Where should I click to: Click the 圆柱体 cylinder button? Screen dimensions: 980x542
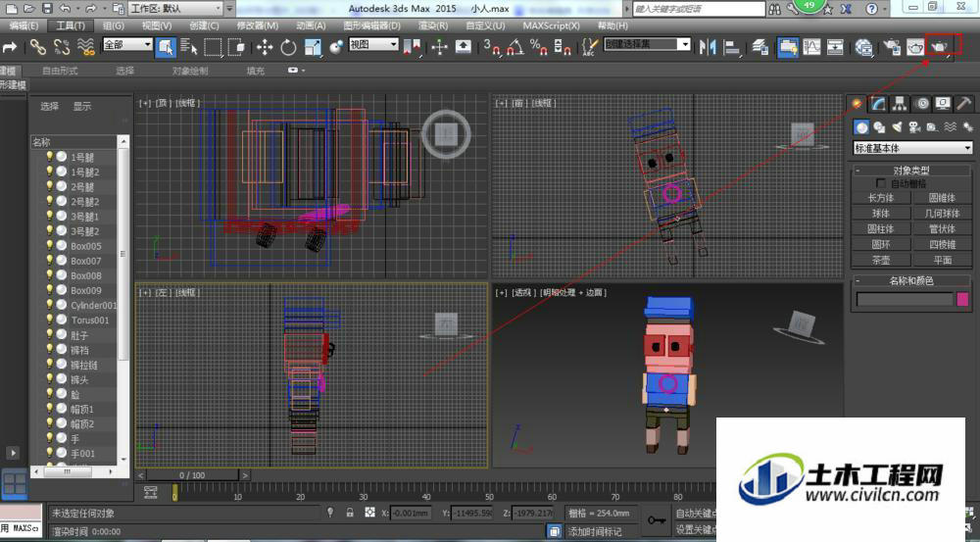[881, 228]
